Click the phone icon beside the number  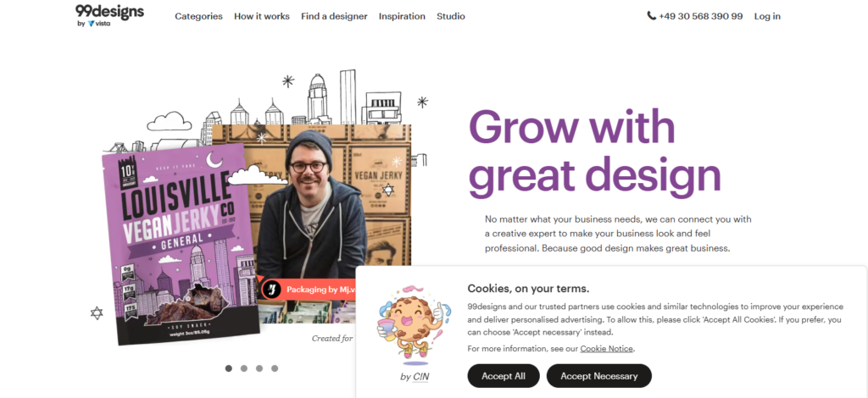tap(652, 16)
